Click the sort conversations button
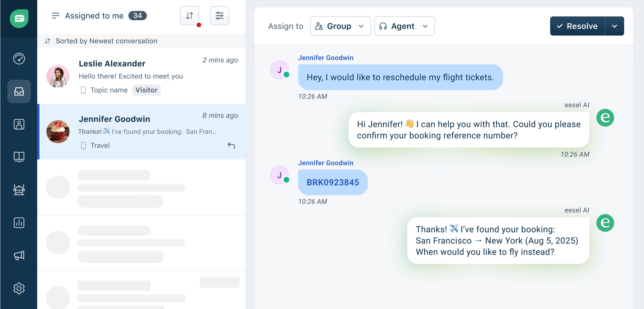 tap(190, 16)
